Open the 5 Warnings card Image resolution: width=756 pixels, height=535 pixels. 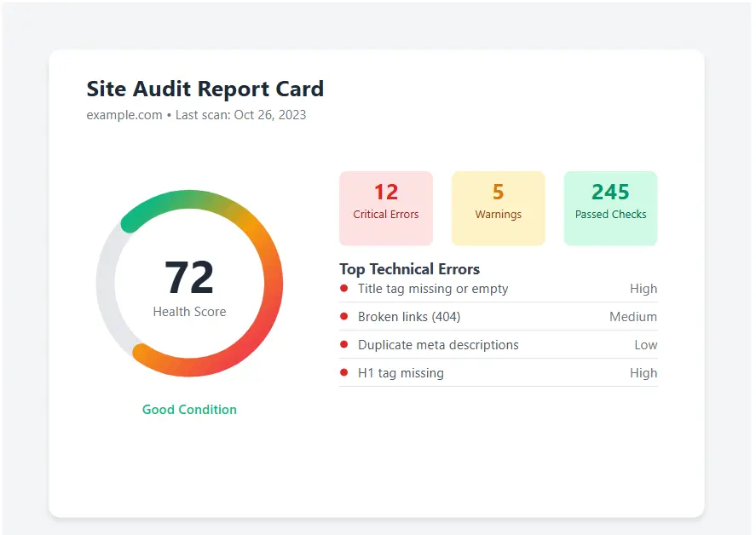(x=498, y=208)
